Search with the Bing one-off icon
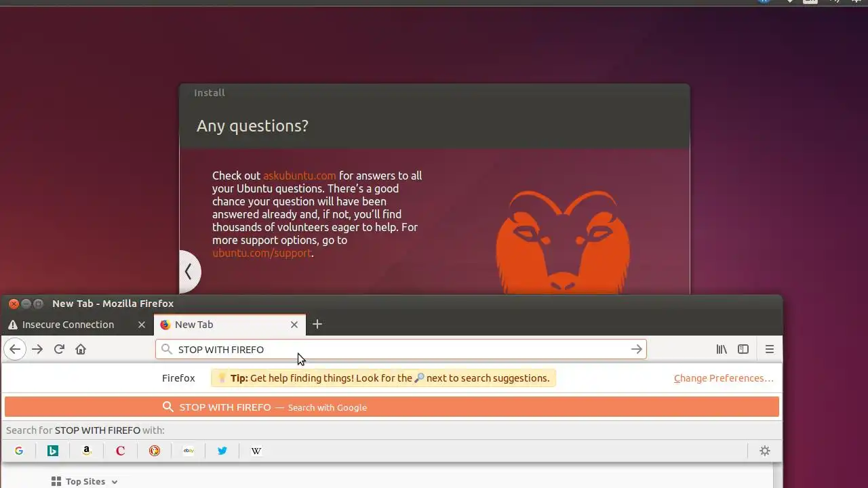The image size is (868, 488). tap(53, 451)
